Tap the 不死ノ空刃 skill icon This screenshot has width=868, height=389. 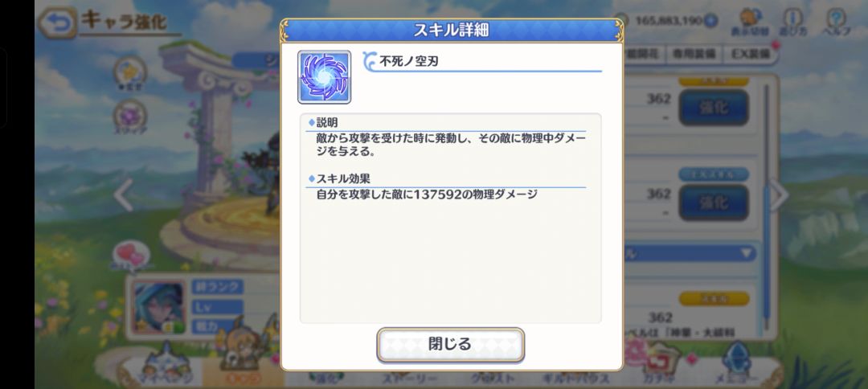pyautogui.click(x=324, y=77)
